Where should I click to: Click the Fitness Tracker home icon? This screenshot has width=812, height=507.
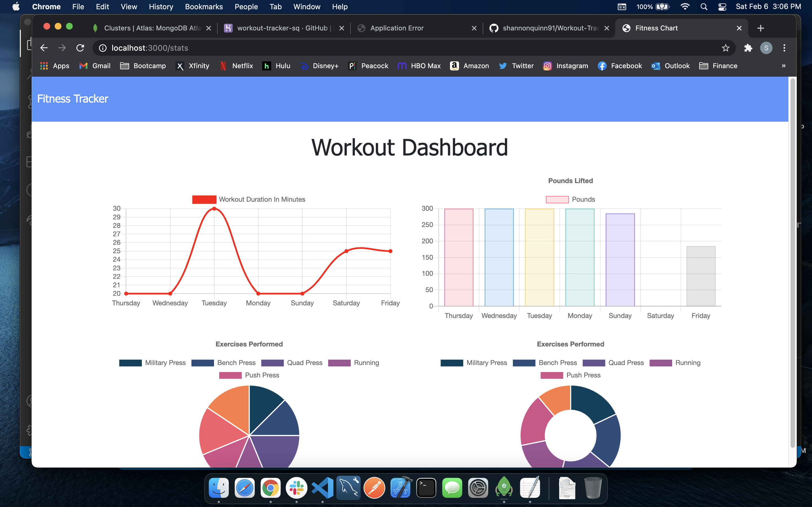point(73,99)
